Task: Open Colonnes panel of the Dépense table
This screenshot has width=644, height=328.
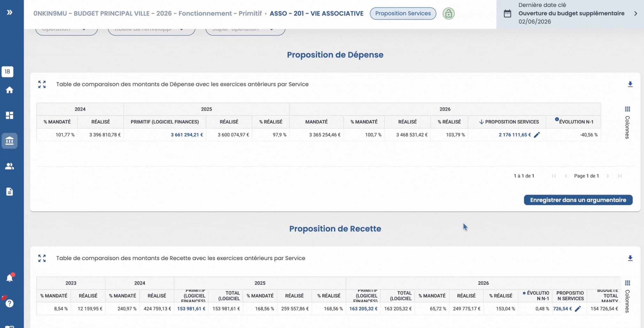Action: (627, 123)
